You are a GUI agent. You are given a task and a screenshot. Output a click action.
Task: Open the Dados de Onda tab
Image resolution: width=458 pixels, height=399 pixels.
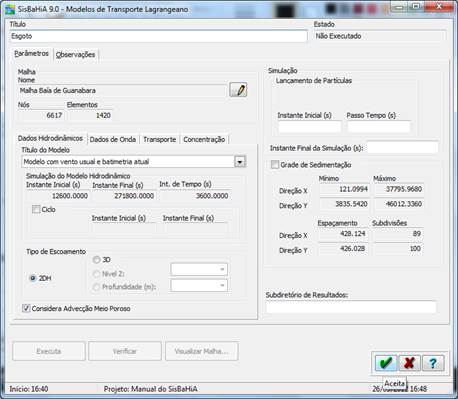pyautogui.click(x=113, y=139)
